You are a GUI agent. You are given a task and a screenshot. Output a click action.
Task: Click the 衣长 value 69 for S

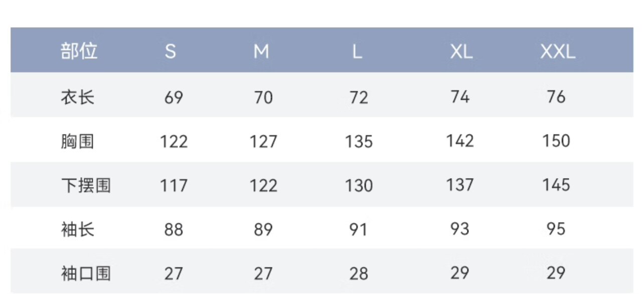point(174,97)
